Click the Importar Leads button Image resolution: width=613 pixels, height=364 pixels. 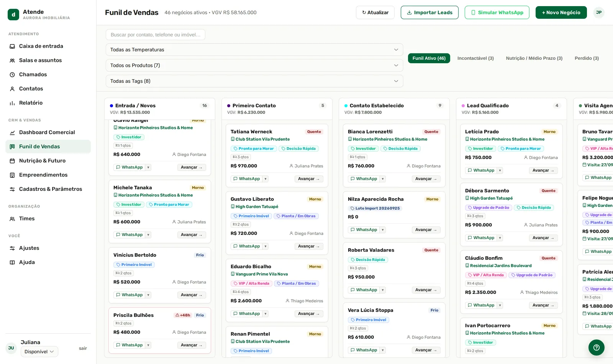point(429,13)
